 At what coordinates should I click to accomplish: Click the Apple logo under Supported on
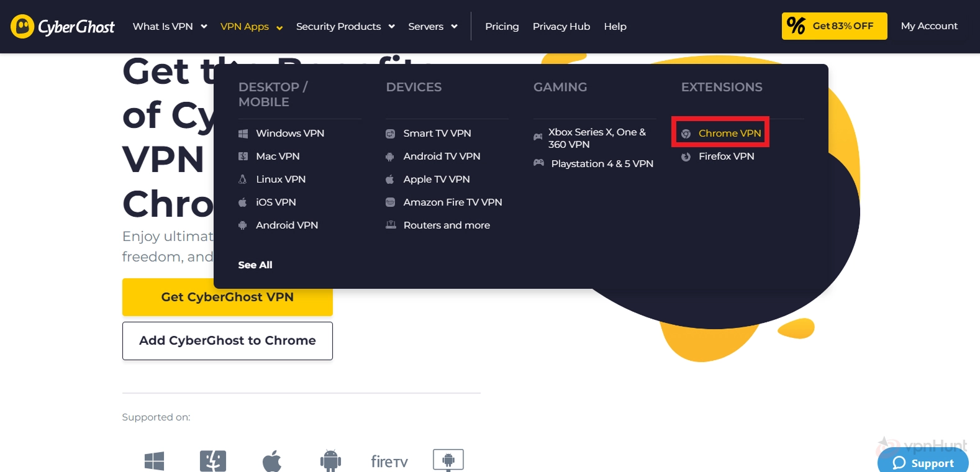272,461
